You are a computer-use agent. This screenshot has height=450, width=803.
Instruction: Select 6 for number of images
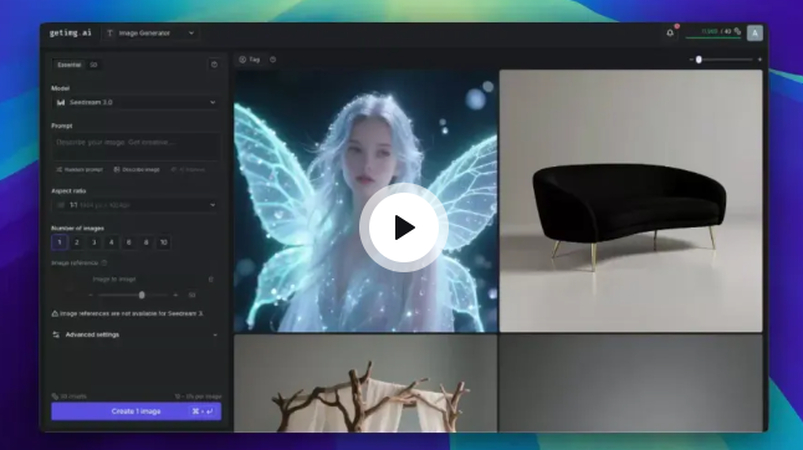[129, 242]
